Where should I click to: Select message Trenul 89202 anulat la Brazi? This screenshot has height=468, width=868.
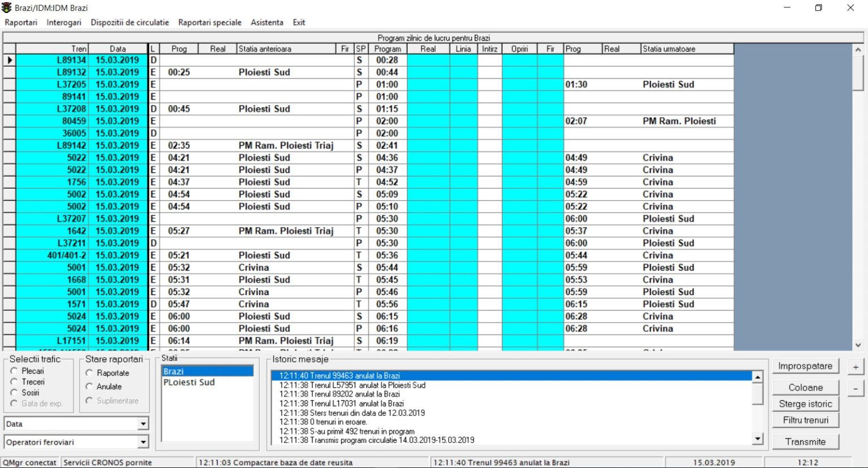511,394
